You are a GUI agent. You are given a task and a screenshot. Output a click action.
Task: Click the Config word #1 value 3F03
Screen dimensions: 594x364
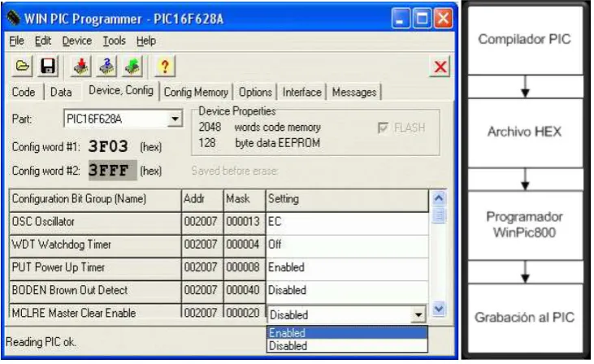click(108, 146)
